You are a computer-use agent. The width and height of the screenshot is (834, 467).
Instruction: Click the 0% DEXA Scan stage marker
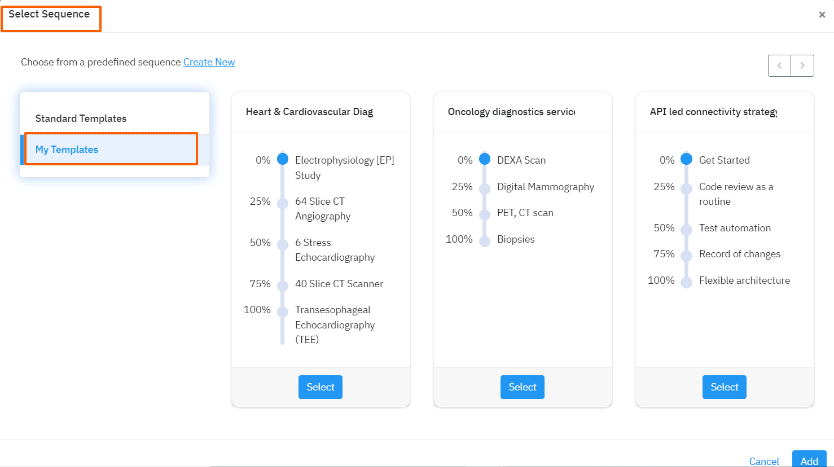tap(485, 160)
